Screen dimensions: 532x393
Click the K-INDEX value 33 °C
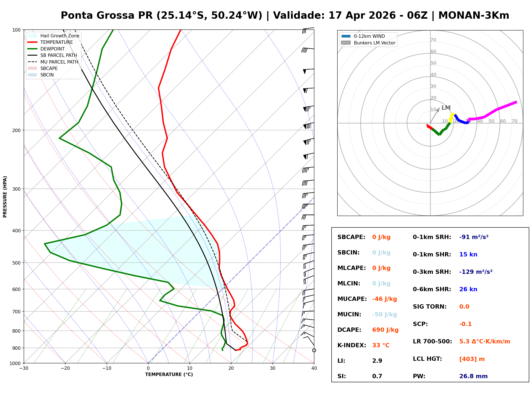pyautogui.click(x=381, y=345)
